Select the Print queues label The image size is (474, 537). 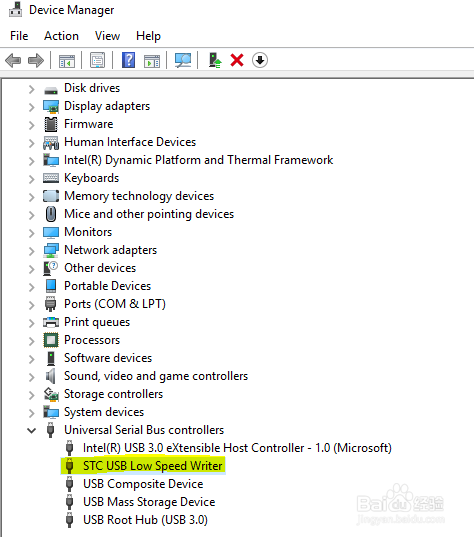(97, 322)
